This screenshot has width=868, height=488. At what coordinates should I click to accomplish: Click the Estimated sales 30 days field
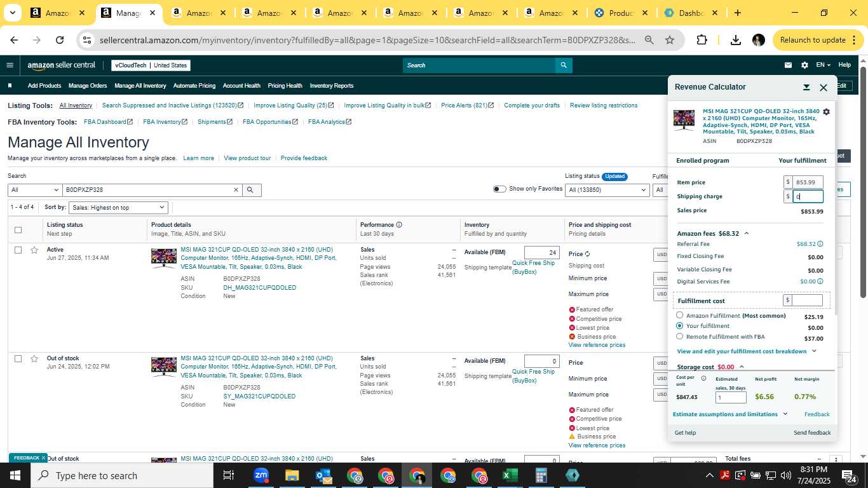tap(731, 398)
